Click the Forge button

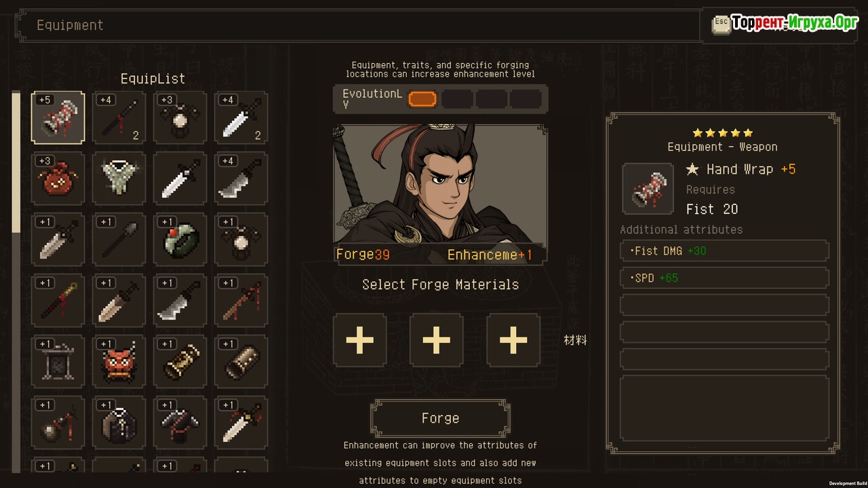click(440, 418)
